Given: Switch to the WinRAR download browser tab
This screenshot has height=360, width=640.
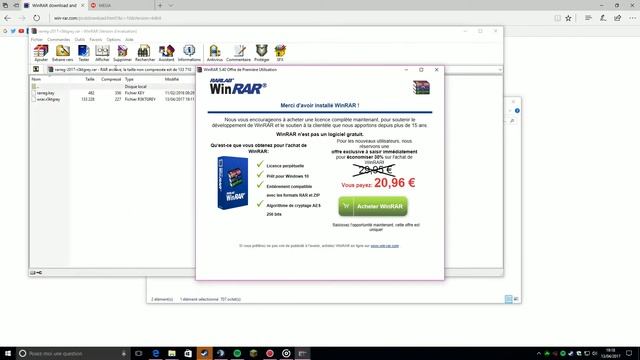Looking at the screenshot, I should (x=54, y=5).
